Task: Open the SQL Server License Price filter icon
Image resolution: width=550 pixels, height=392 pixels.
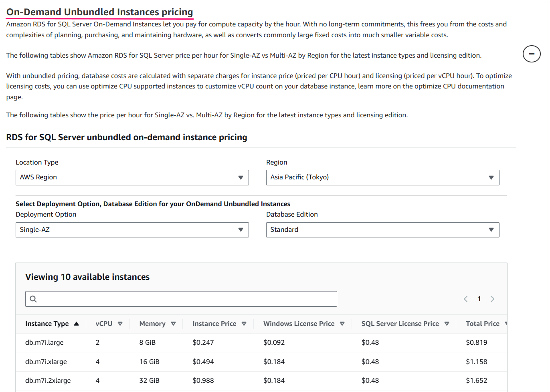Action: 447,324
